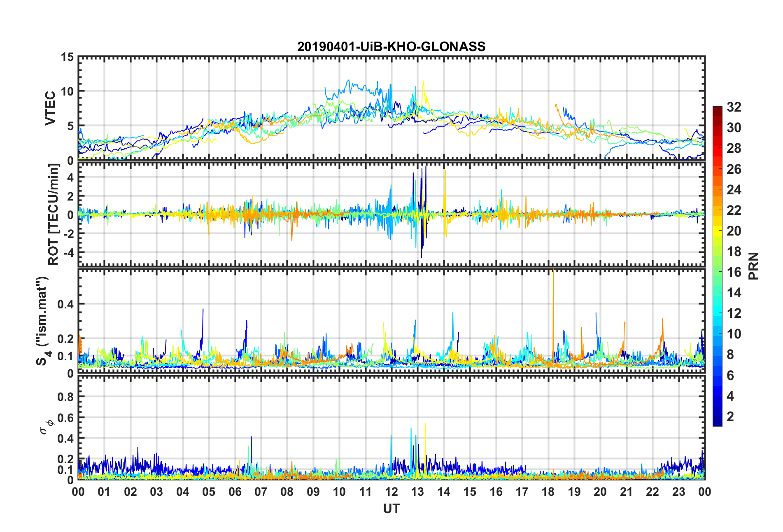Select UT axis tick label 23
The image size is (783, 532).
pos(678,492)
